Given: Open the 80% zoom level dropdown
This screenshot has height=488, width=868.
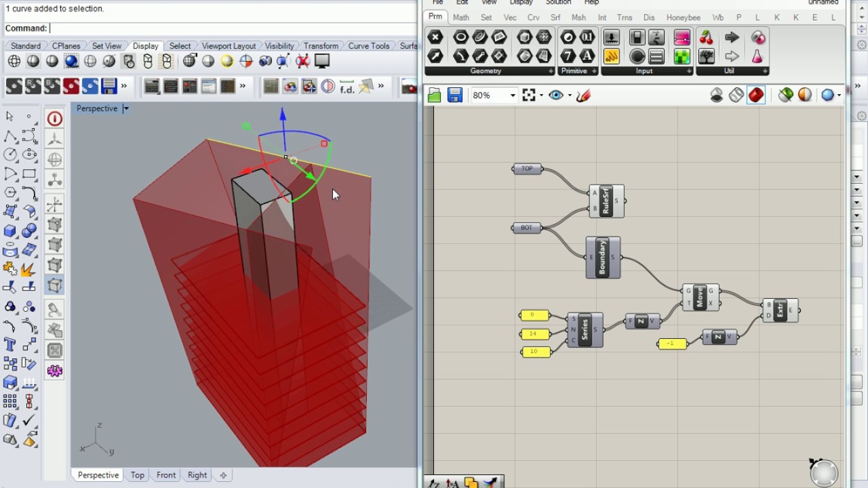Looking at the screenshot, I should click(x=512, y=96).
